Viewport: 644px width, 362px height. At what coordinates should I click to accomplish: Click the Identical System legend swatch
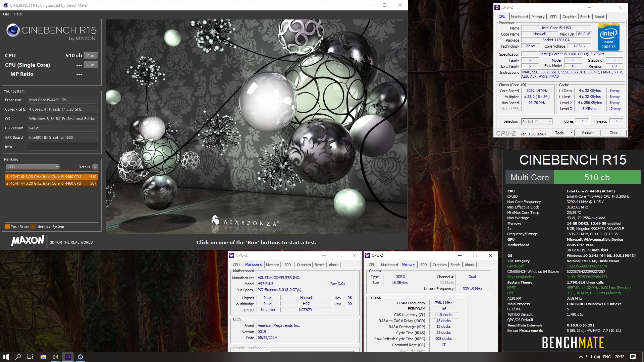(33, 227)
